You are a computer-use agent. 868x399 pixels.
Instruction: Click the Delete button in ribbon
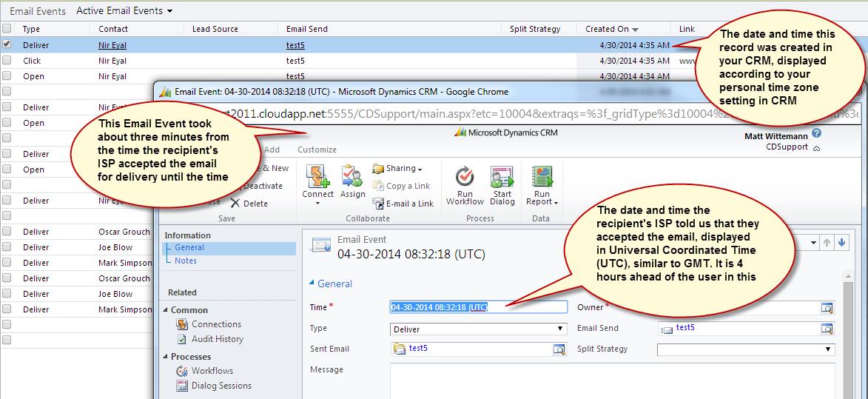tap(249, 204)
